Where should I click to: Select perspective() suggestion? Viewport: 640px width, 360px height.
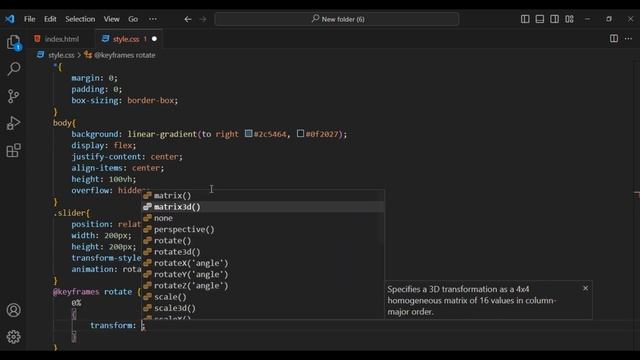click(263, 229)
